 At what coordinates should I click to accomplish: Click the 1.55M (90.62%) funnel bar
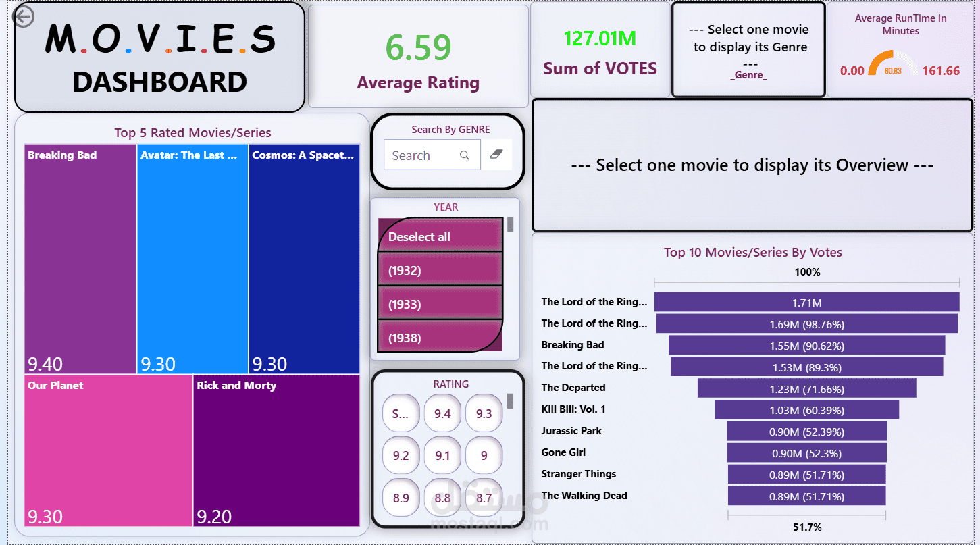coord(806,345)
